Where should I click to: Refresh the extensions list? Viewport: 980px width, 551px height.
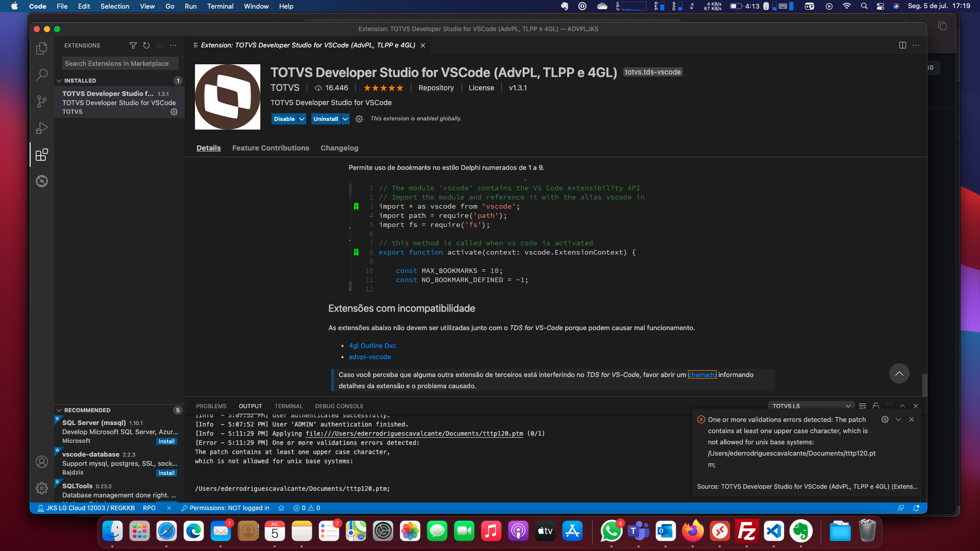tap(146, 45)
